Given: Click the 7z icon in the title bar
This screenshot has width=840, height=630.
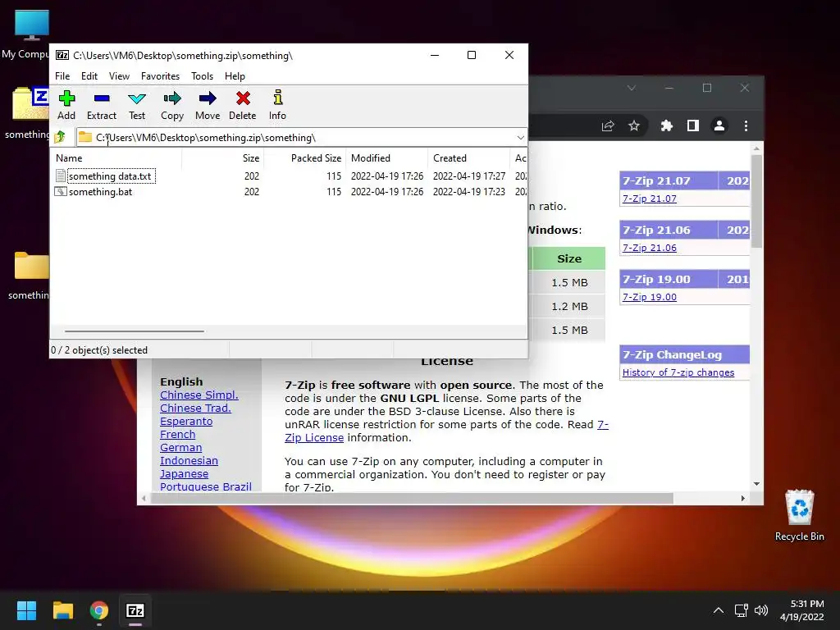Looking at the screenshot, I should click(62, 55).
